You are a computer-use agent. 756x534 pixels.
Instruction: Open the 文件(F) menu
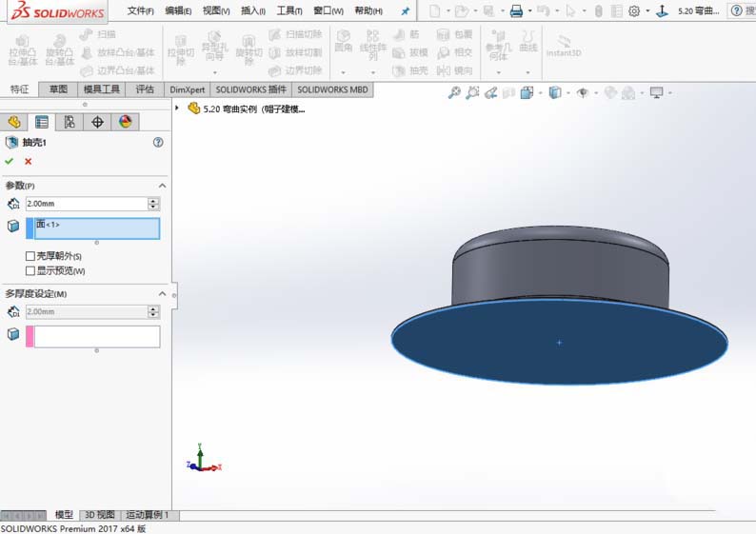point(140,10)
